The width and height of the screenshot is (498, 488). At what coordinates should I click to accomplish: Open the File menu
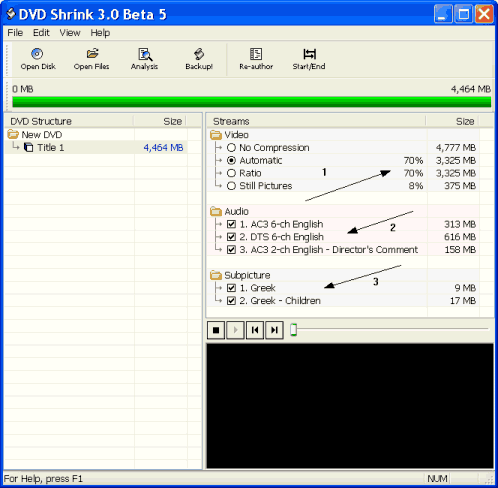(x=15, y=33)
